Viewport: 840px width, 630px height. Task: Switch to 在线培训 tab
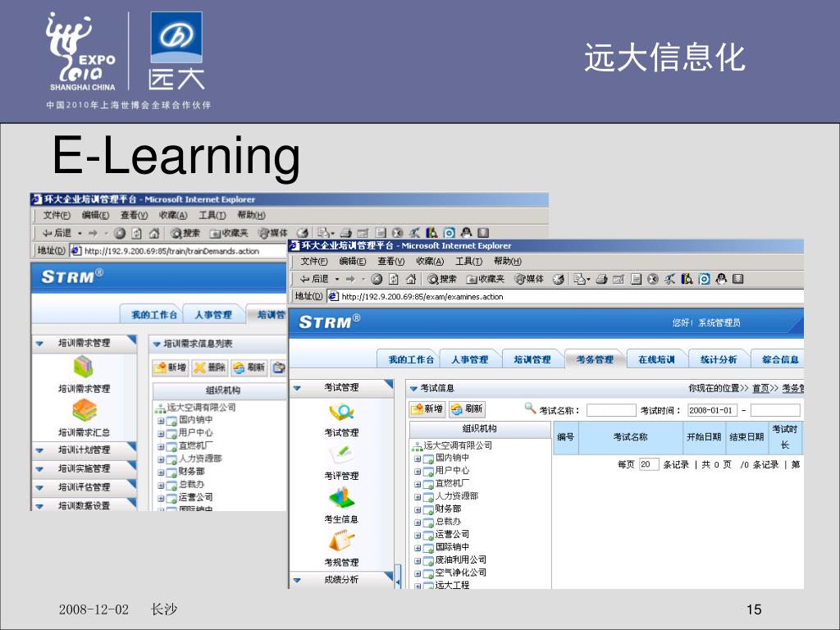click(x=657, y=359)
